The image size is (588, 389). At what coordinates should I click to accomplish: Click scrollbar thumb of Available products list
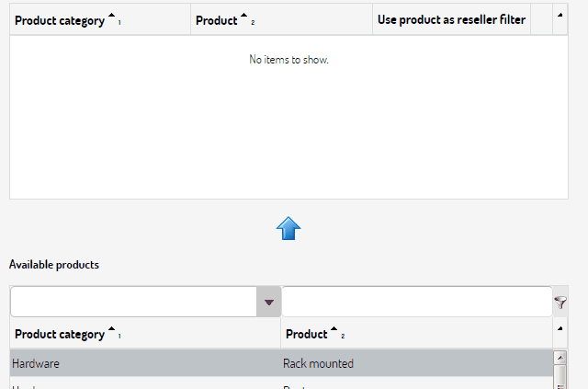(560, 376)
